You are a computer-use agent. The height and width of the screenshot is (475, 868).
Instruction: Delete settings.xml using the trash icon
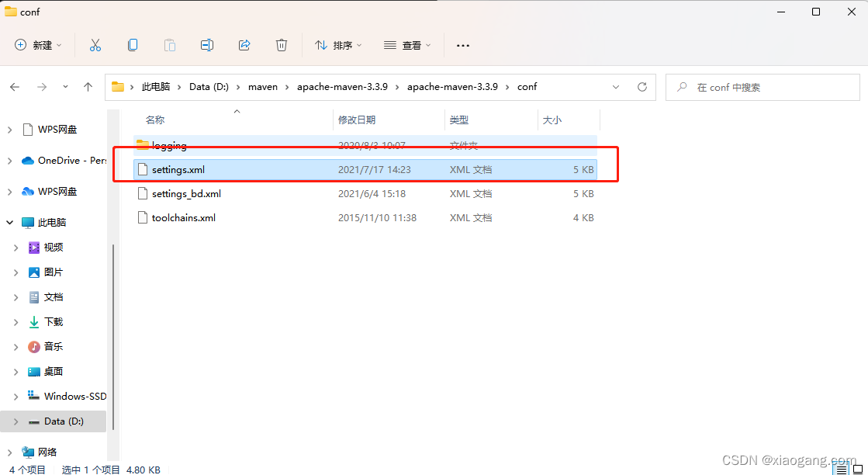[x=281, y=45]
